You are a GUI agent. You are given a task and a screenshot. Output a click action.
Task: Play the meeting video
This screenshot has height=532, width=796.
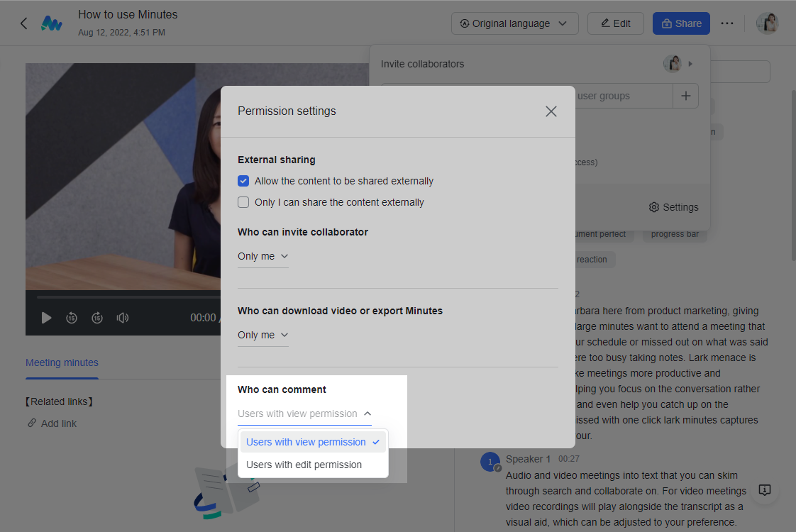46,318
